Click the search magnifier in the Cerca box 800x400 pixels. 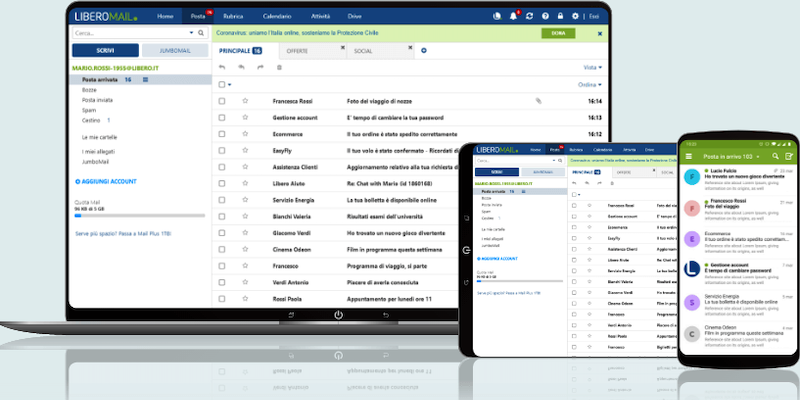coord(203,33)
